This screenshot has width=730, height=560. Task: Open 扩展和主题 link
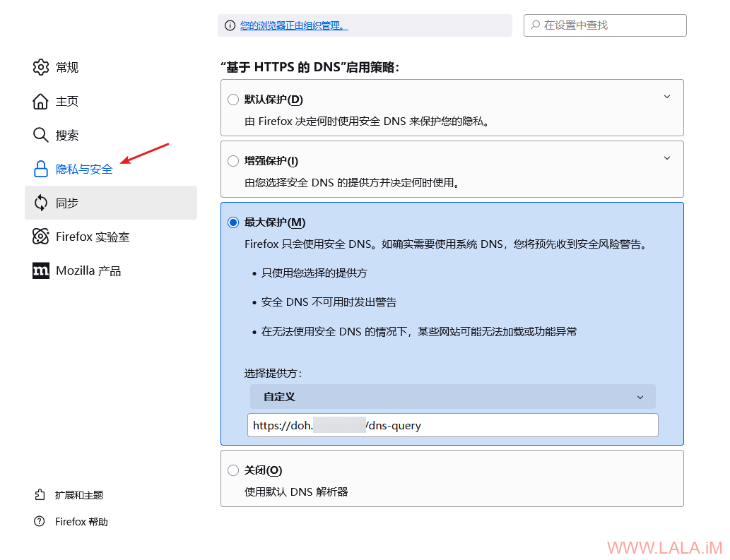coord(79,495)
